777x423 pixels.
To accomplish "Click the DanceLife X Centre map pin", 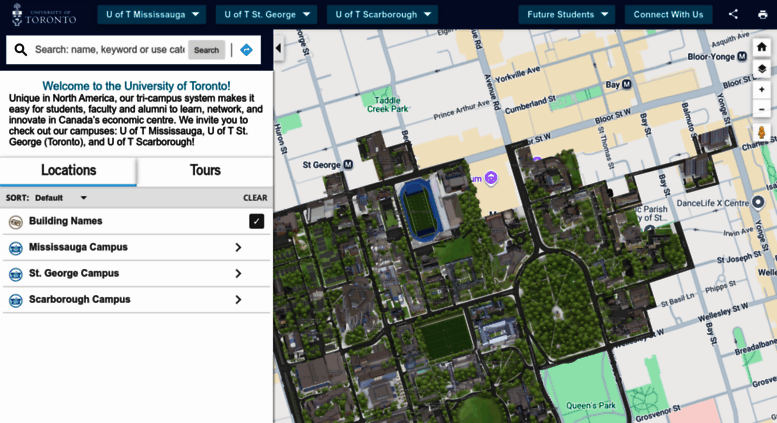I will (758, 202).
